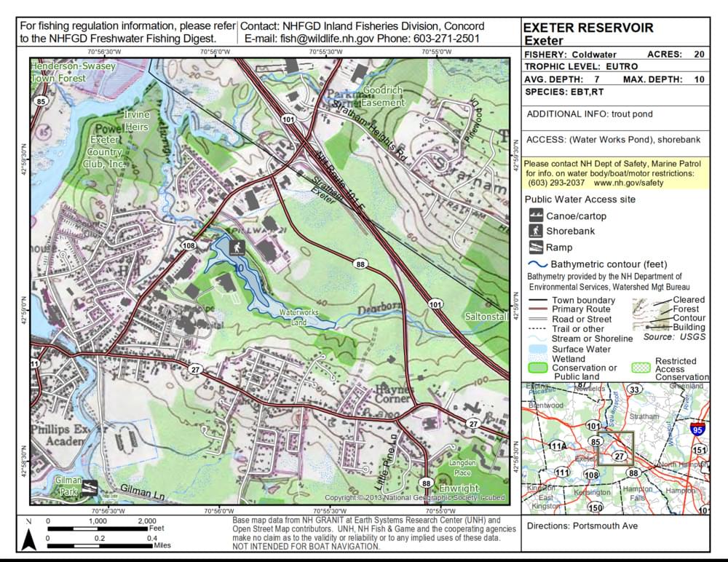Image resolution: width=728 pixels, height=562 pixels.
Task: Click Route 27 shield west of Haynes Corner
Action: pos(195,370)
